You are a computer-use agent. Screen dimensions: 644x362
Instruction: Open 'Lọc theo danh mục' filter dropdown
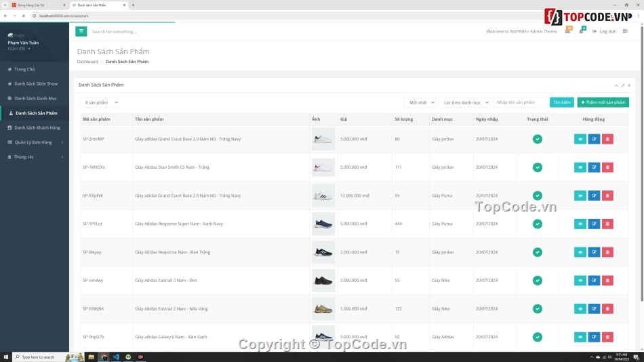tap(464, 102)
